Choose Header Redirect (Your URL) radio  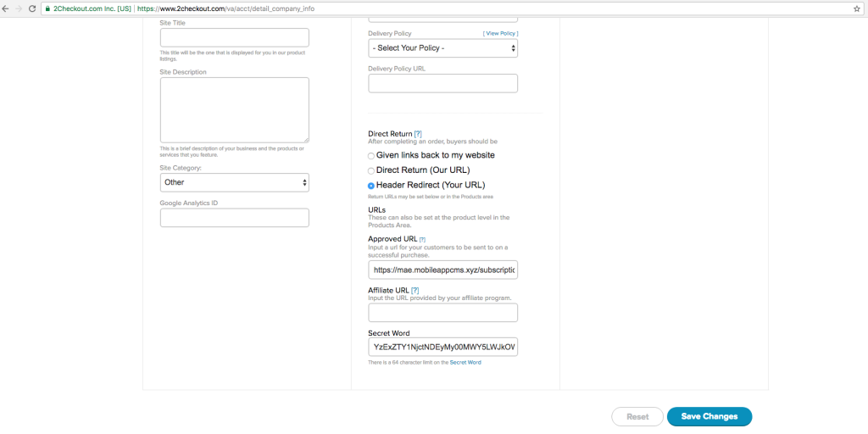[371, 186]
